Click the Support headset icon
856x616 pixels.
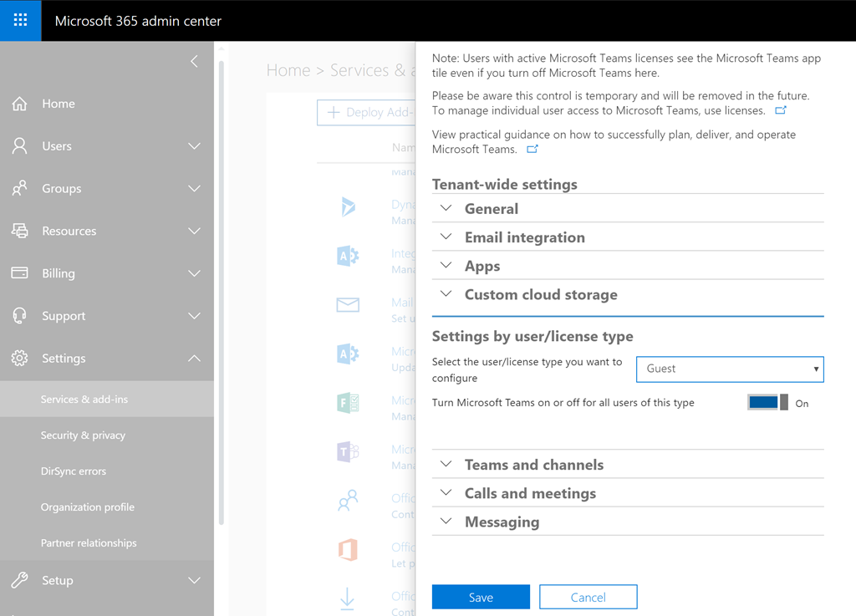[x=19, y=316]
